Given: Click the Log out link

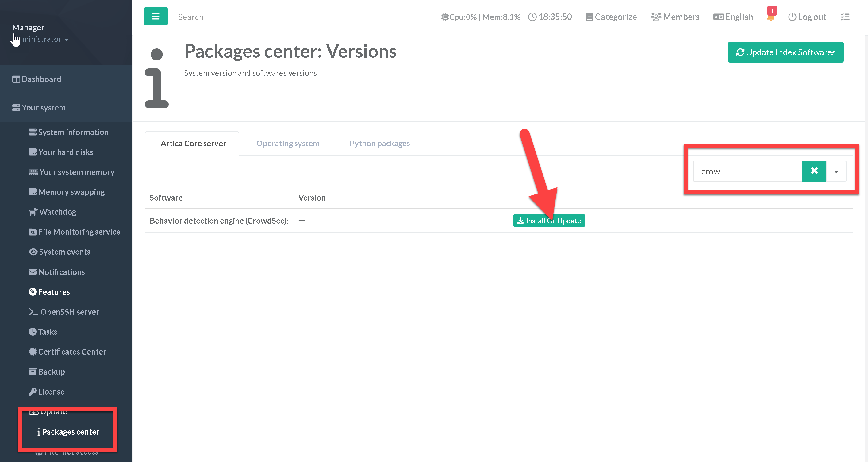Looking at the screenshot, I should tap(807, 17).
